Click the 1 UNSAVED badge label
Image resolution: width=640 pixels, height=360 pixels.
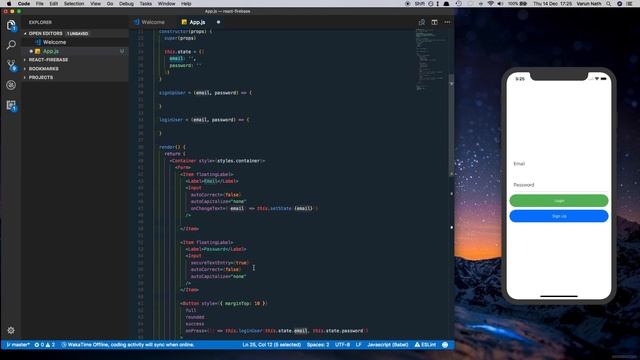78,33
